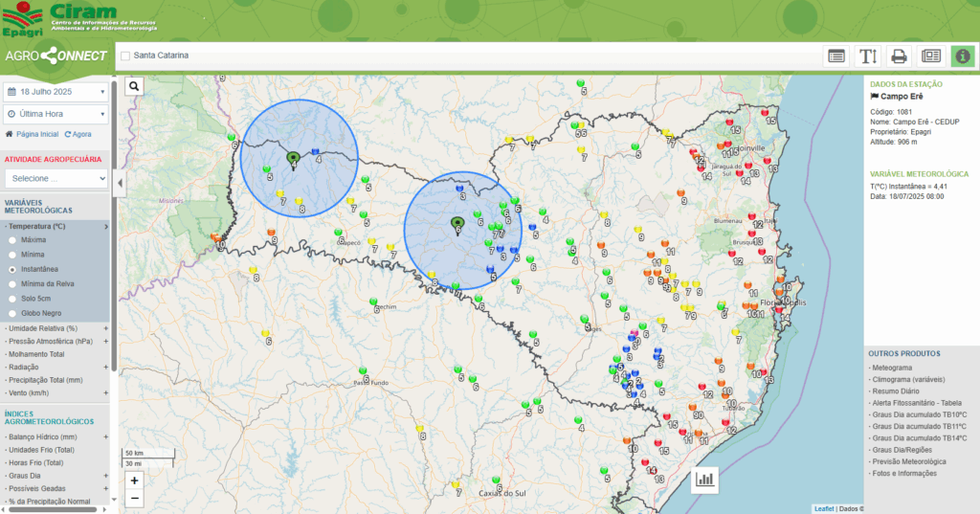Print the map with printer icon
The width and height of the screenshot is (980, 514).
tap(900, 56)
